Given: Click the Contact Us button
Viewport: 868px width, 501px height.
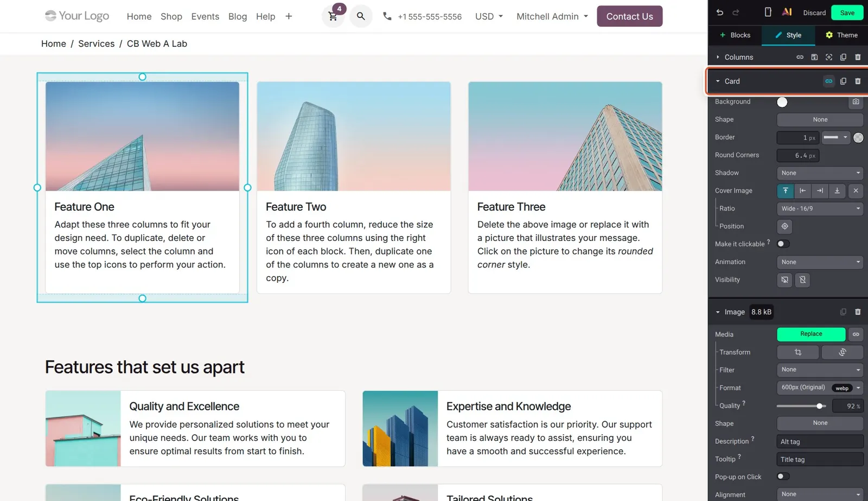Looking at the screenshot, I should 629,16.
